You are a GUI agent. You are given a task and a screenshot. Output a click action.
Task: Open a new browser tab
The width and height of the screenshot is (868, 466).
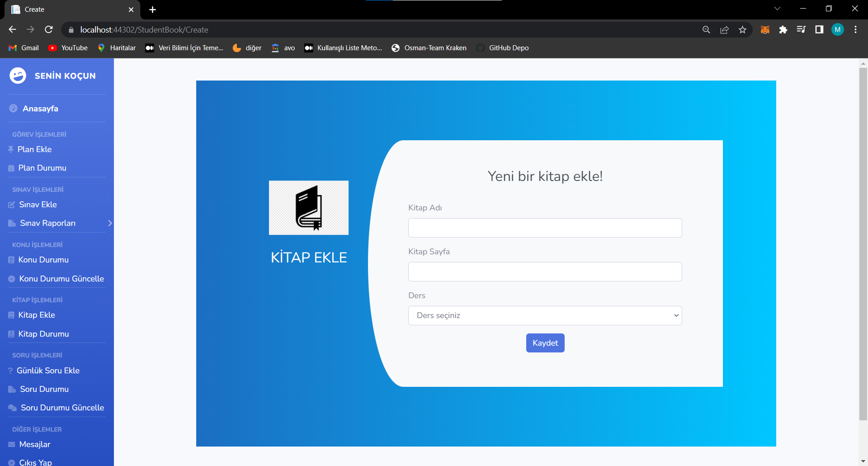tap(152, 10)
